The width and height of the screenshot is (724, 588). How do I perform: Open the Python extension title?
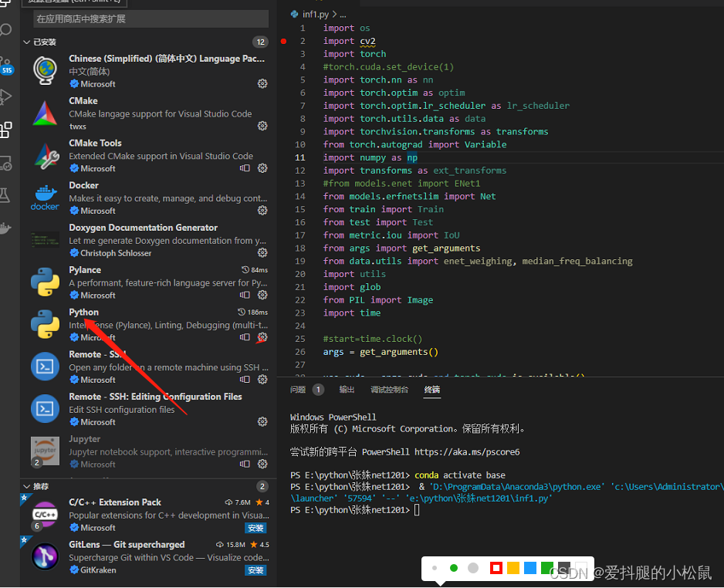click(83, 312)
